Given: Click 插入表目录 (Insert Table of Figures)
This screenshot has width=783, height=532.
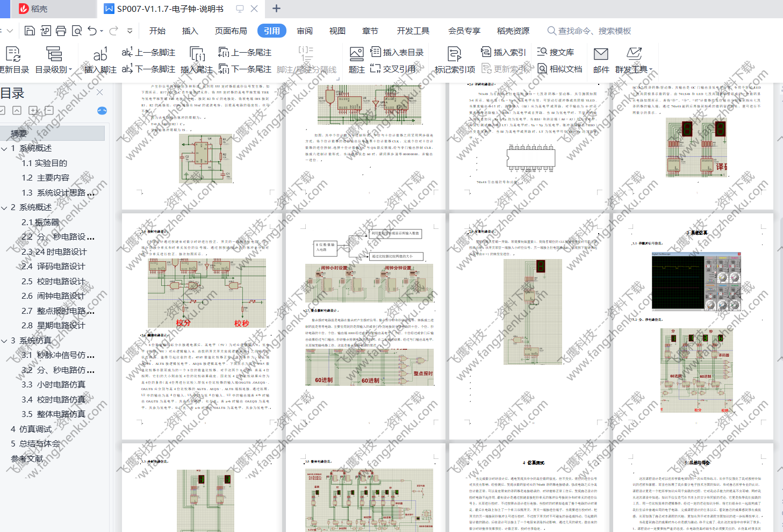Looking at the screenshot, I should [x=397, y=52].
